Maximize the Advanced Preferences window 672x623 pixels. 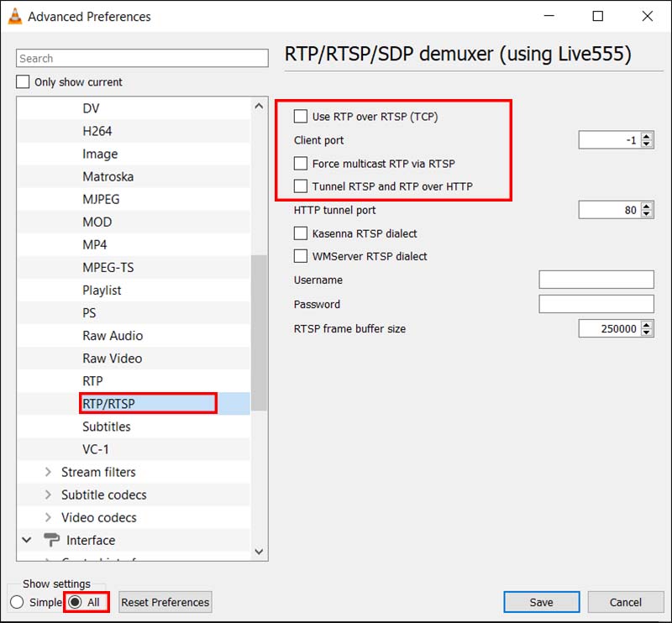click(598, 16)
